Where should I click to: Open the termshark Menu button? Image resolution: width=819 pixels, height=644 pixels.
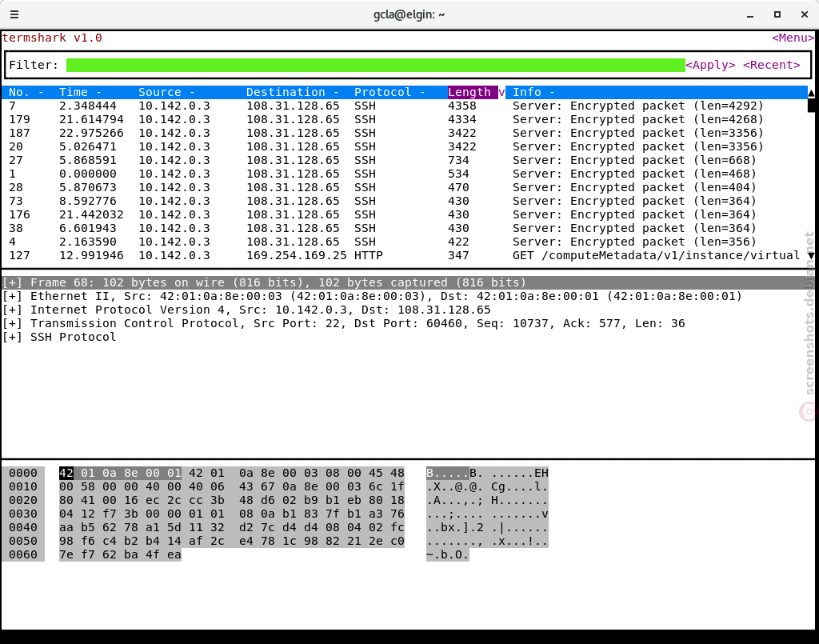pyautogui.click(x=793, y=38)
